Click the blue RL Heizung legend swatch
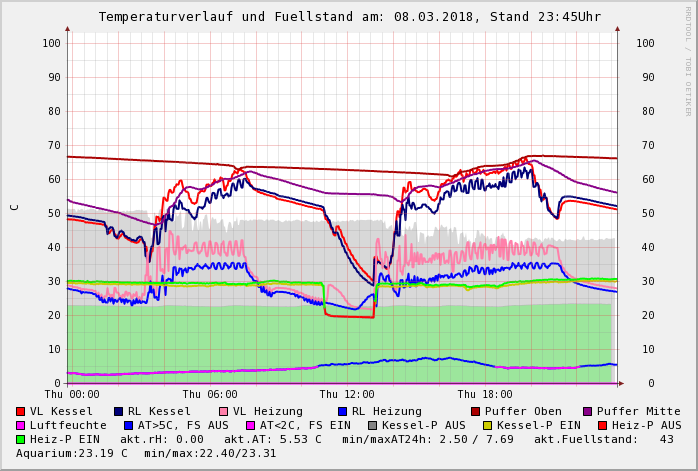Image resolution: width=698 pixels, height=471 pixels. coord(343,411)
